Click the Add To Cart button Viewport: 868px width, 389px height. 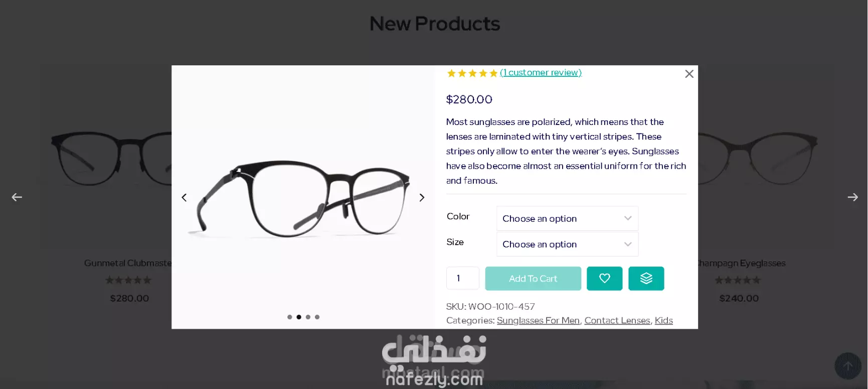tap(533, 279)
